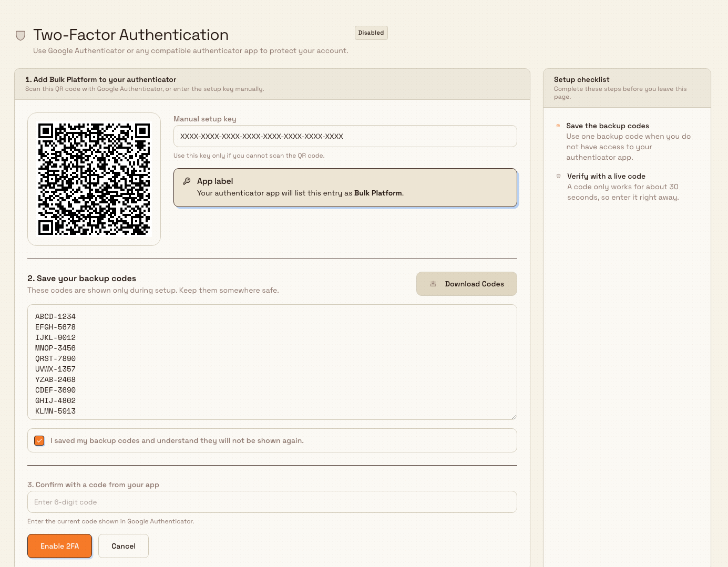Image resolution: width=728 pixels, height=567 pixels.
Task: Click the Two-Factor Authentication title
Action: [131, 35]
